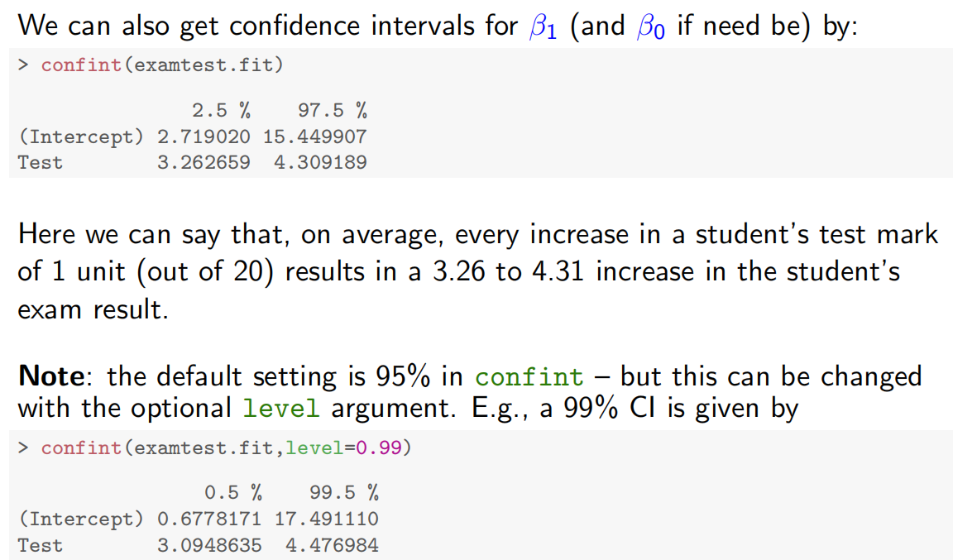953x560 pixels.
Task: Select the value 0.6778171 in the second table
Action: [209, 519]
